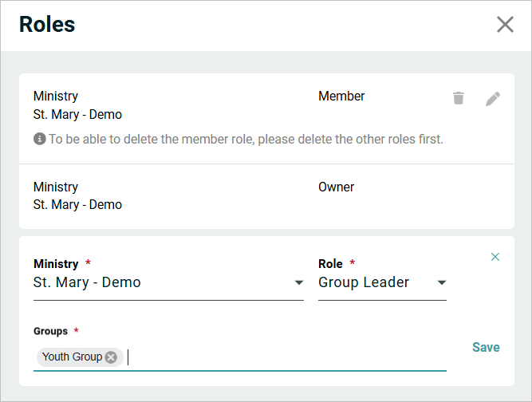Screen dimensions: 532x402
Task: Click the Ministry label in the Owner row
Action: pos(56,187)
